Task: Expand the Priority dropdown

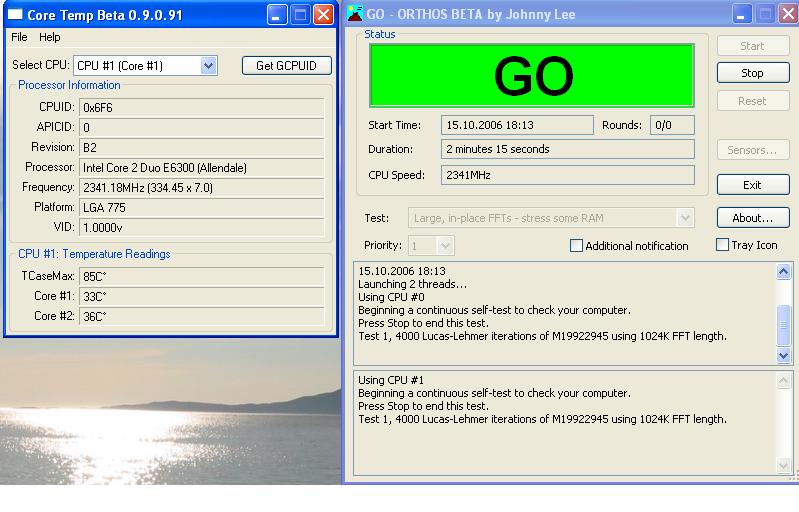Action: [x=445, y=246]
